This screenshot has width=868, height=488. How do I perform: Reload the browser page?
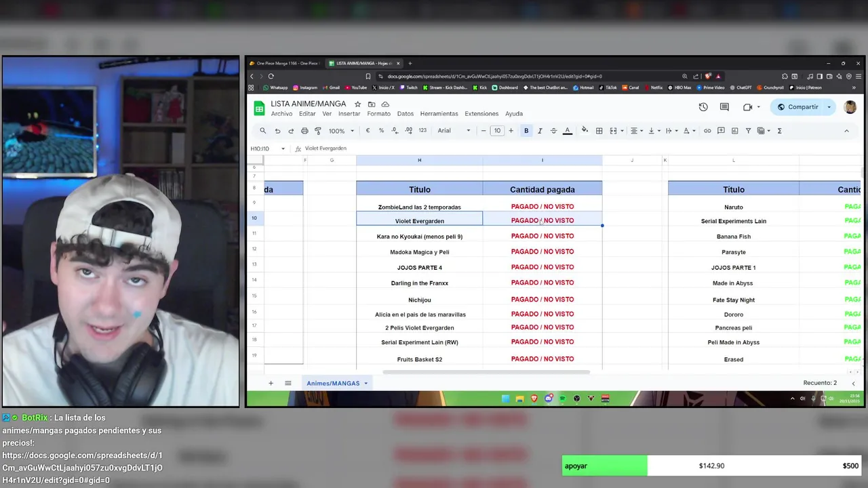271,76
